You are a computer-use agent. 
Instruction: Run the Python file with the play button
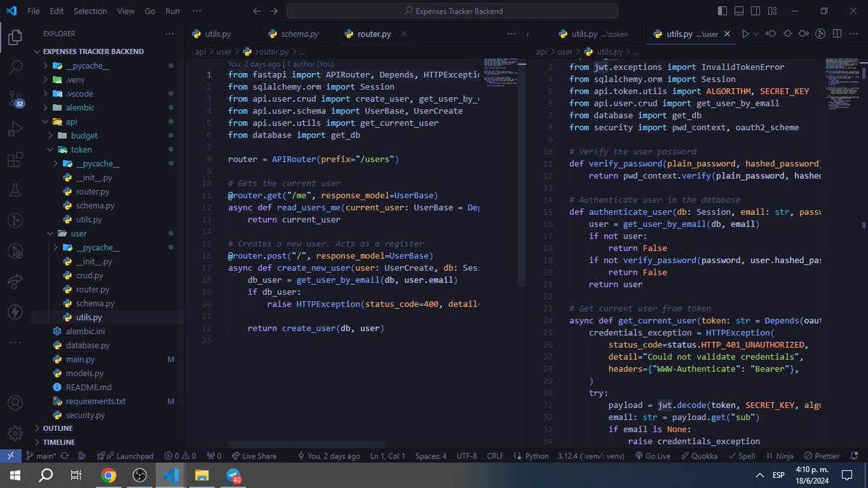tap(746, 33)
